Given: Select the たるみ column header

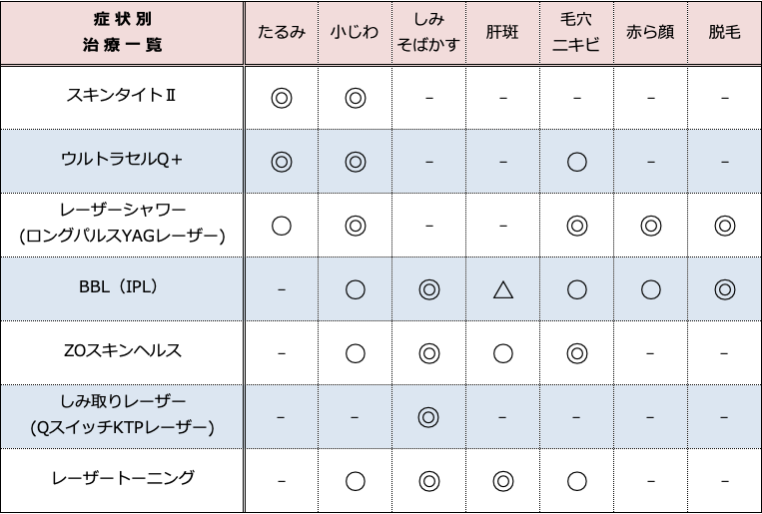Looking at the screenshot, I should pos(281,32).
